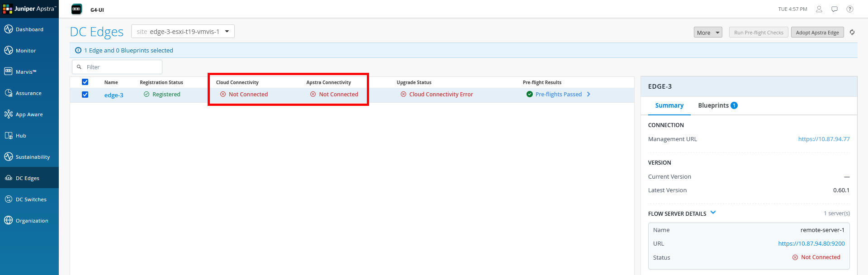868x275 pixels.
Task: Sort by the Name column header
Action: click(x=111, y=82)
